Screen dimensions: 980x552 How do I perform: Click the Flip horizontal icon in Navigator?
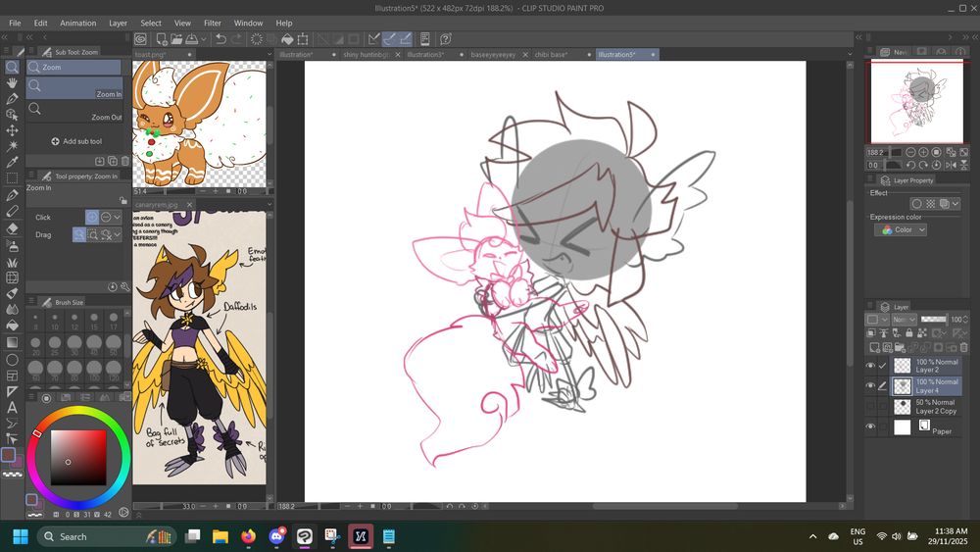[951, 165]
